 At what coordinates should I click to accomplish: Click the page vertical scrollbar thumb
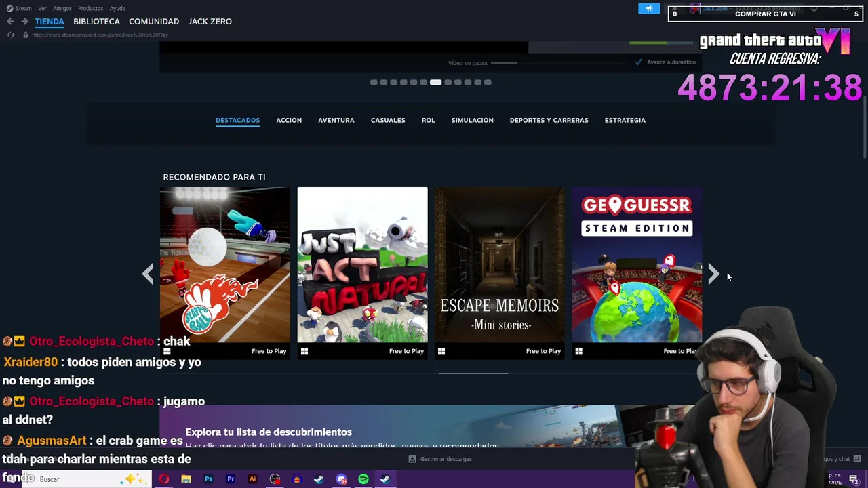pyautogui.click(x=865, y=127)
